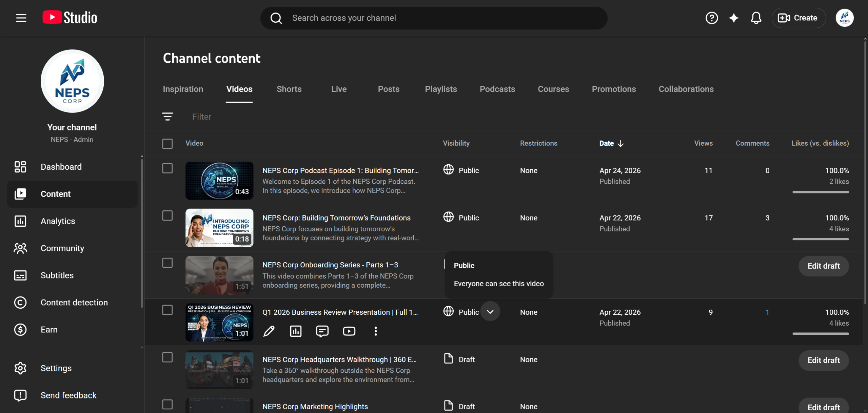The width and height of the screenshot is (868, 413).
Task: Open the hamburger navigation menu
Action: tap(21, 18)
